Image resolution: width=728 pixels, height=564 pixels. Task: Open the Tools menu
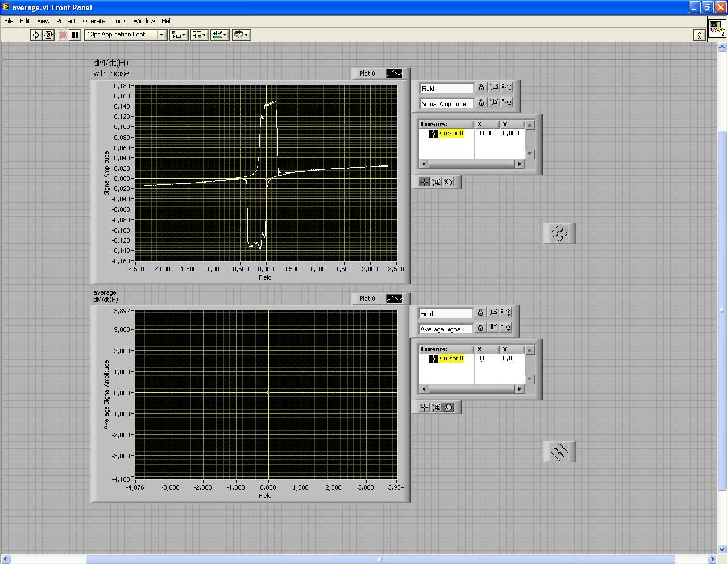[x=119, y=21]
